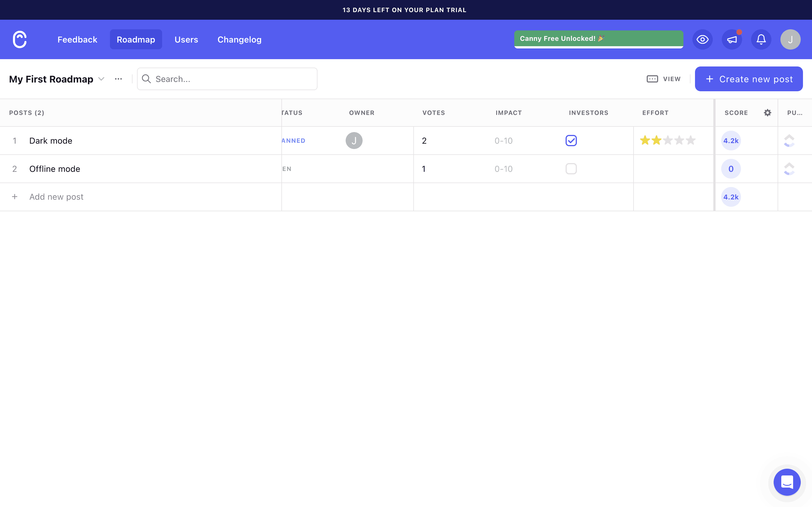This screenshot has height=507, width=812.
Task: Open the user account avatar menu
Action: tap(790, 39)
